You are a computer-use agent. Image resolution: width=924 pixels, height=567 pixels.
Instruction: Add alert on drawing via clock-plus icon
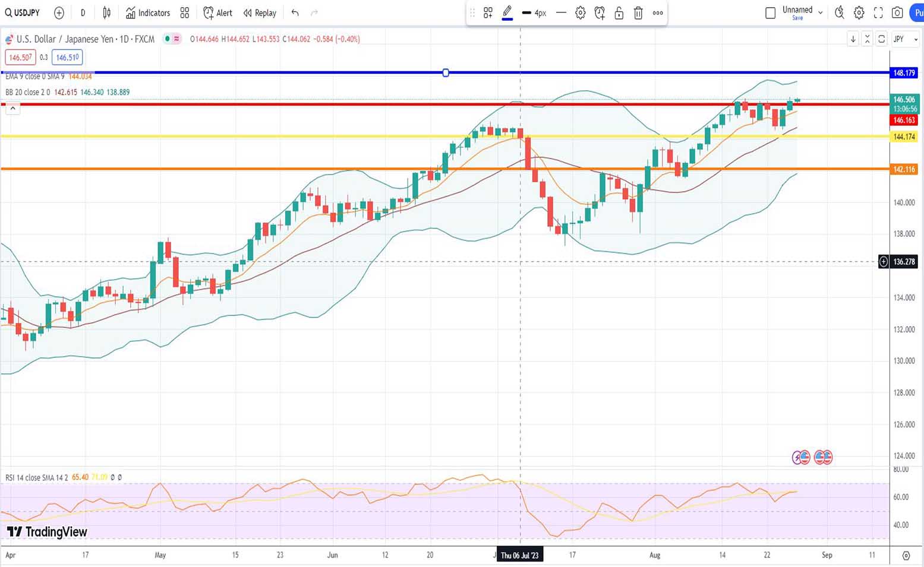600,12
